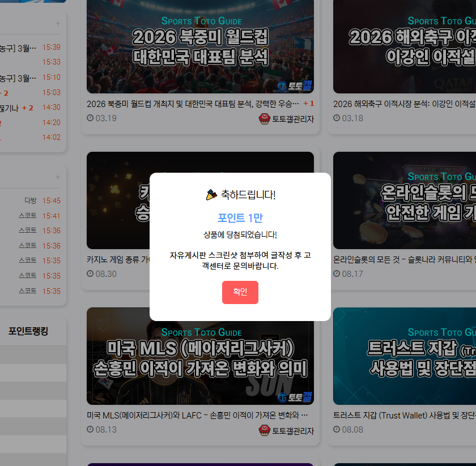Open the 온라인슬롯의 모든 것 thumbnail
The height and width of the screenshot is (466, 476).
pyautogui.click(x=405, y=200)
